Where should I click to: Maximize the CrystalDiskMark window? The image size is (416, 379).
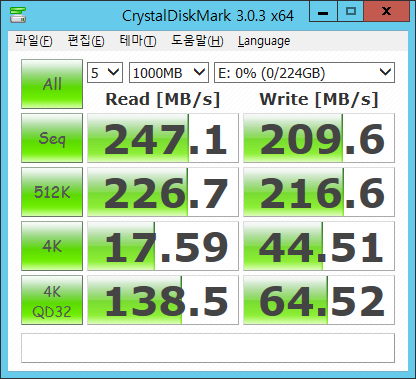pyautogui.click(x=351, y=12)
